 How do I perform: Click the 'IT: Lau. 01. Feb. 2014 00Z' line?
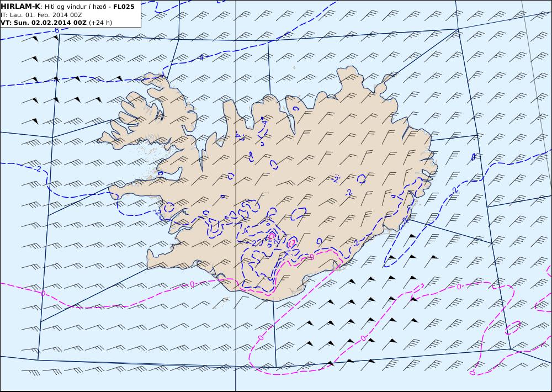(42, 15)
